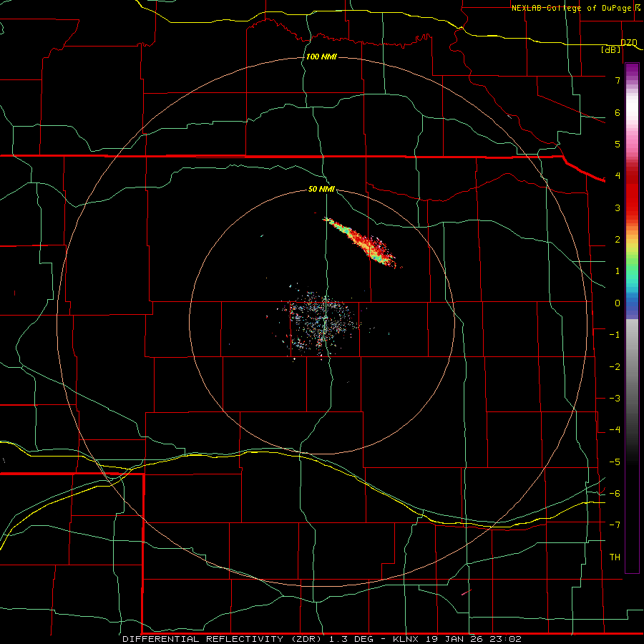
Task: Click the -3 value on the dB scale
Action: tap(615, 399)
